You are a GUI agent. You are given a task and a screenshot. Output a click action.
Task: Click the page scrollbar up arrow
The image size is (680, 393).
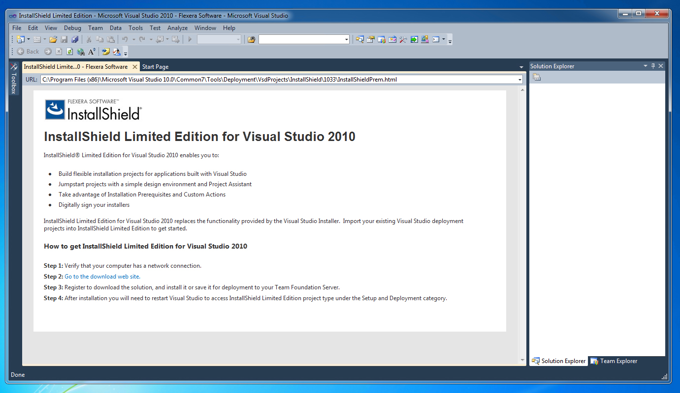point(522,90)
